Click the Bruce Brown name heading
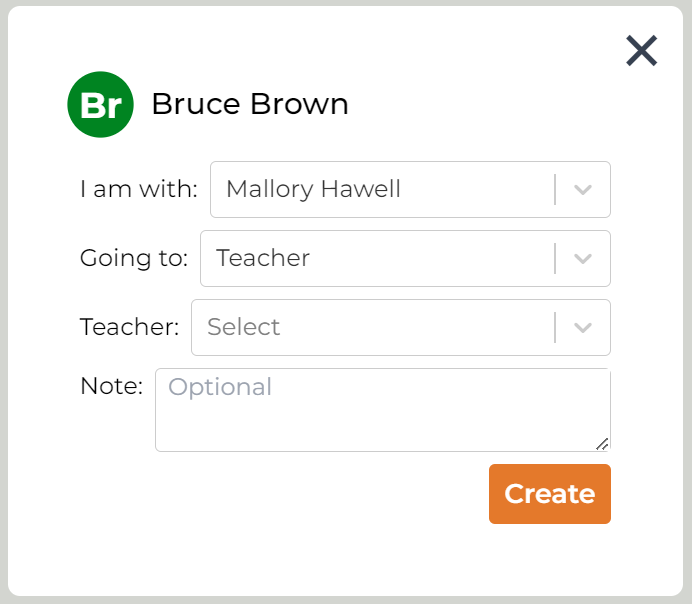Viewport: 692px width, 604px height. pyautogui.click(x=250, y=104)
